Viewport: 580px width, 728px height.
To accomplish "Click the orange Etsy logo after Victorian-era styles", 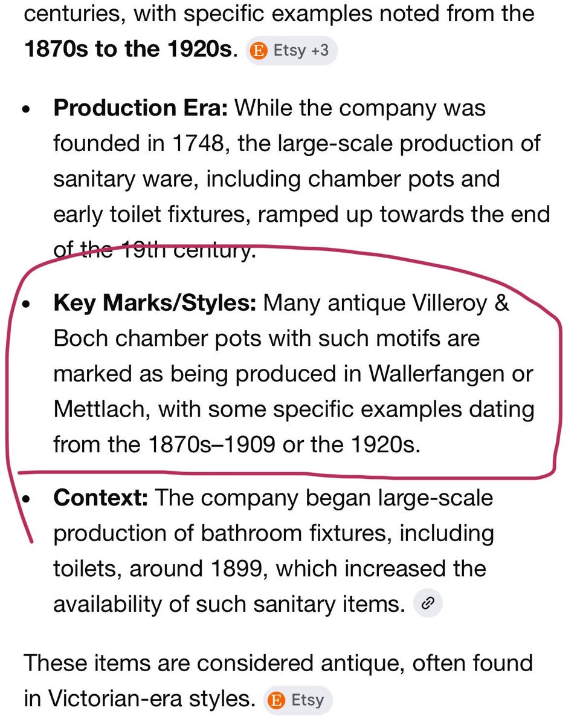I will click(x=276, y=700).
